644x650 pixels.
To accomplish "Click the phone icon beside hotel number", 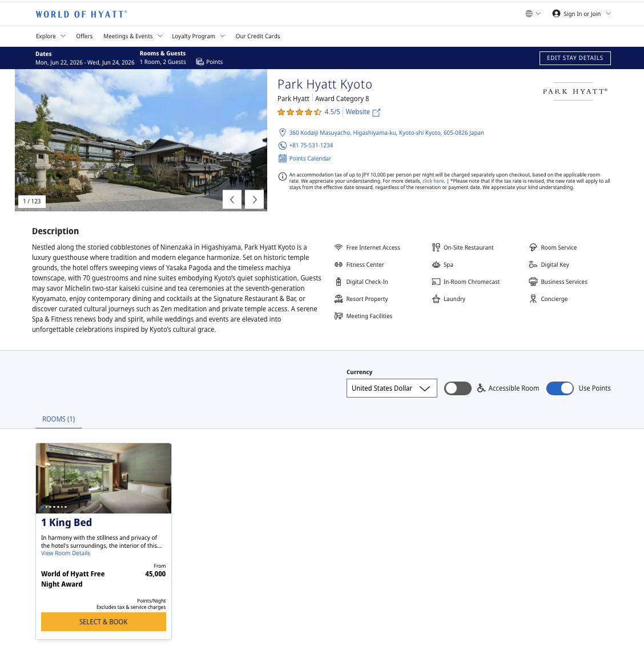I will 282,146.
